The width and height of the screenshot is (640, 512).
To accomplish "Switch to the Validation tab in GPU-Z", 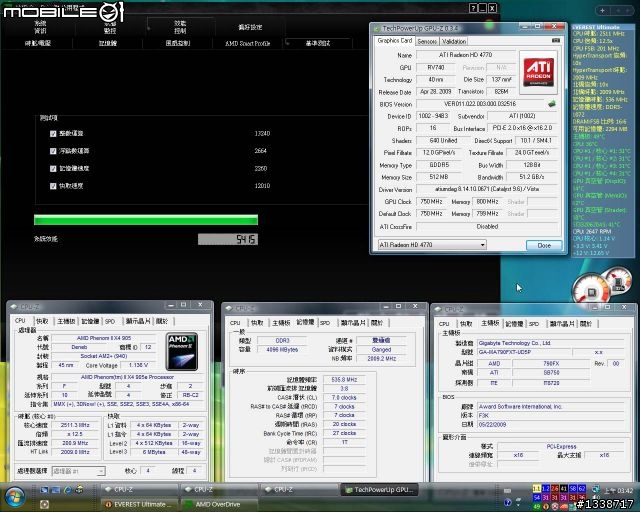I will [454, 41].
